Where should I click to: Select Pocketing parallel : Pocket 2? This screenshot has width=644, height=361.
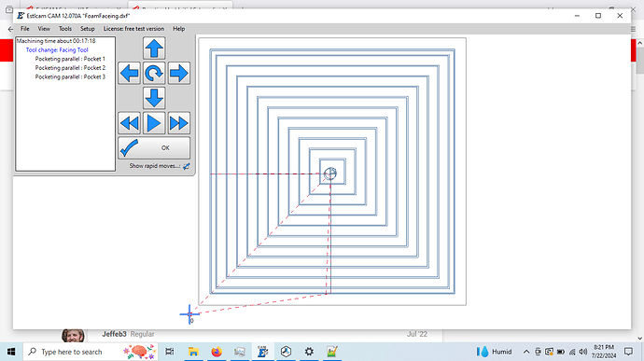(x=70, y=68)
